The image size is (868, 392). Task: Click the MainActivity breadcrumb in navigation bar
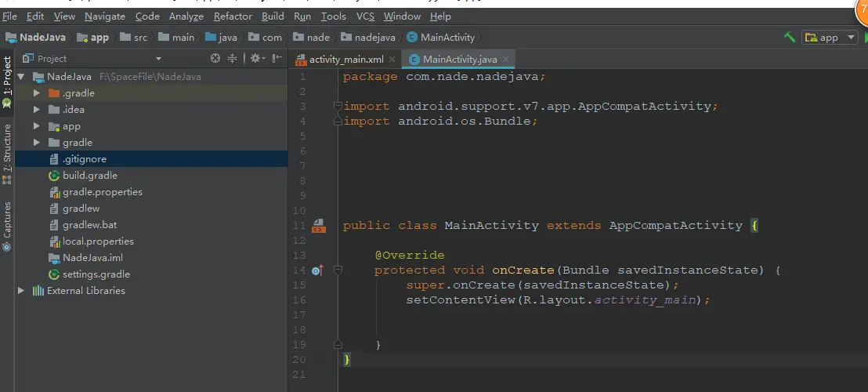(x=440, y=38)
